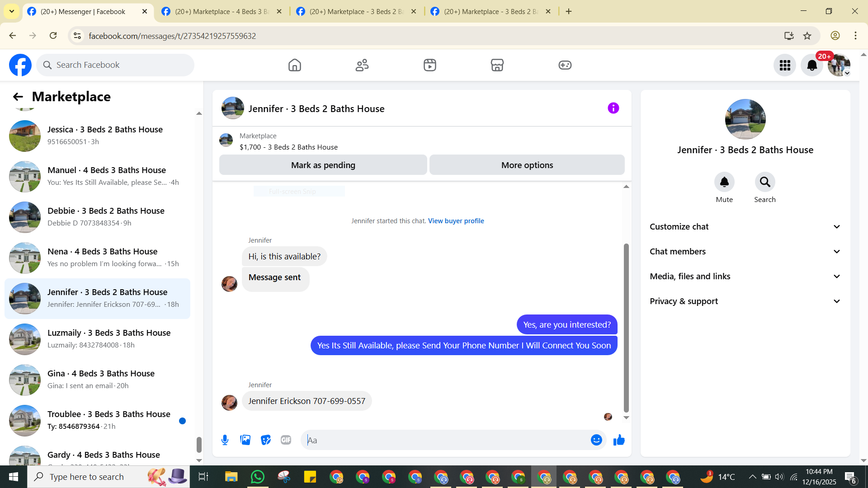The image size is (868, 488).
Task: Open Nena 4 Beds 3 Baths House chat
Action: (97, 258)
